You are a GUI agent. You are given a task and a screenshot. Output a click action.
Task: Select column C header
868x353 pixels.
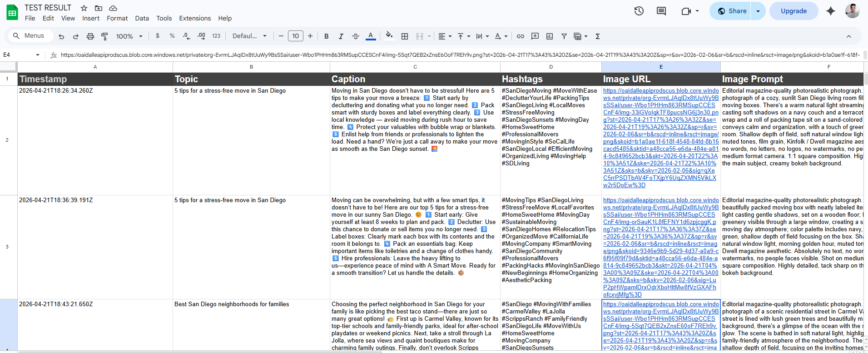[x=415, y=67]
